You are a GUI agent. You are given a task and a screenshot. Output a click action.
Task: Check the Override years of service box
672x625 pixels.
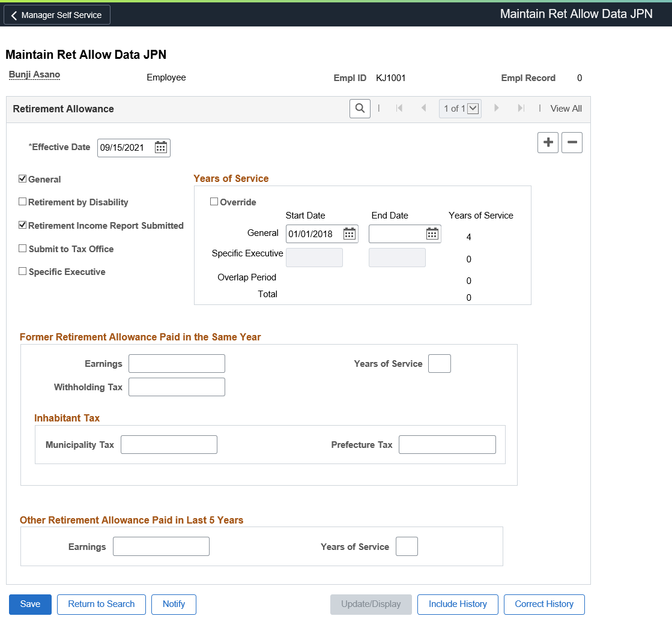point(214,201)
